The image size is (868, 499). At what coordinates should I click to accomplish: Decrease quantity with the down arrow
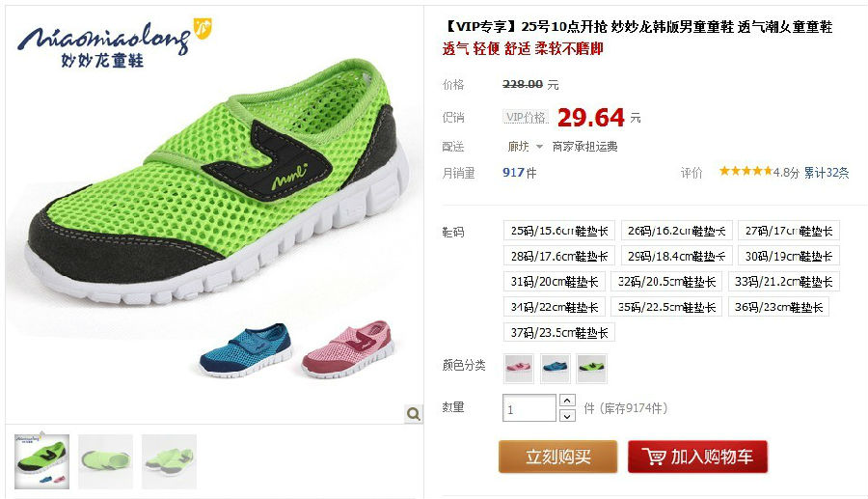567,415
